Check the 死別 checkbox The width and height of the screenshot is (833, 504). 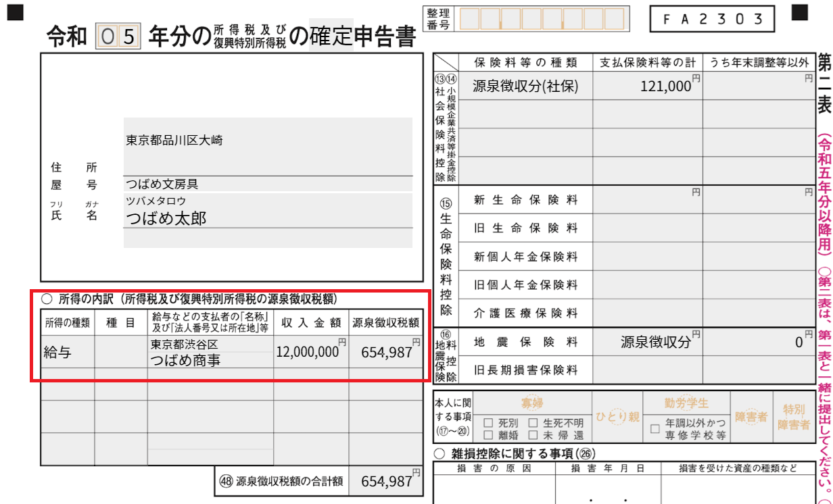coord(487,423)
